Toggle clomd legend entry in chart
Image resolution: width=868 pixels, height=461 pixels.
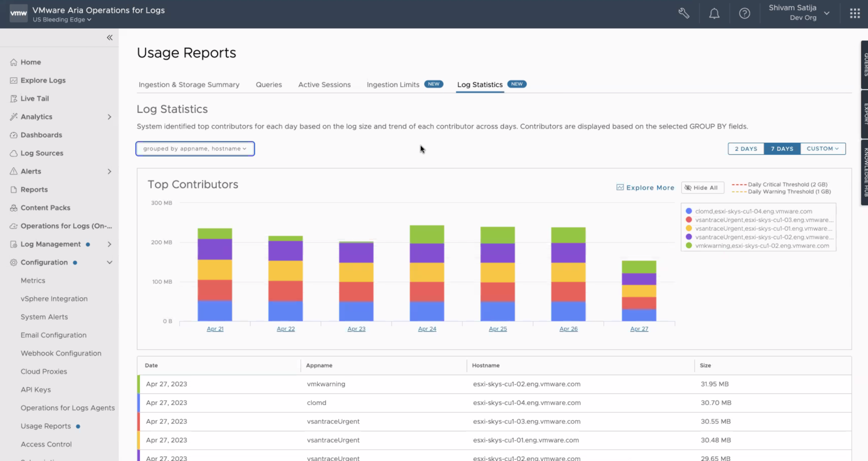click(753, 211)
